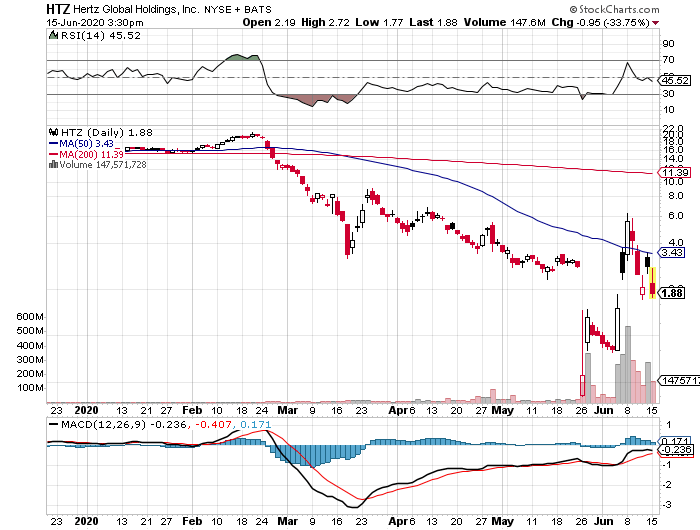Image resolution: width=700 pixels, height=530 pixels.
Task: Click the 6.0 price axis label
Action: click(676, 216)
